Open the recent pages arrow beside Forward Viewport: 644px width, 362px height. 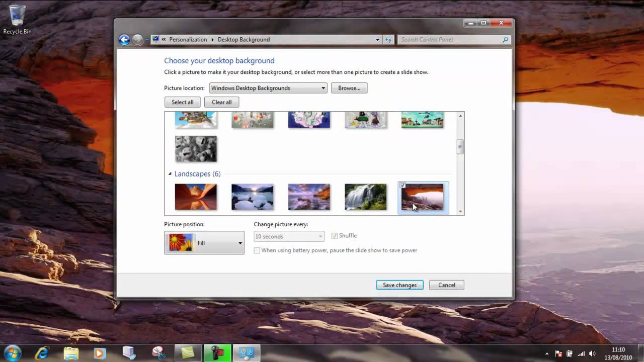[146, 40]
